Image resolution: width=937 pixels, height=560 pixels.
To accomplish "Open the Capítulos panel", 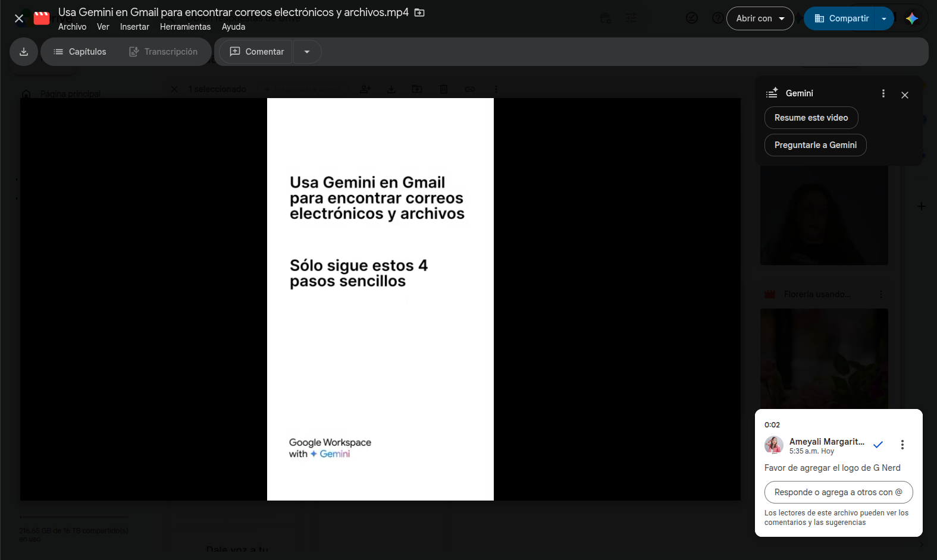I will coord(80,52).
